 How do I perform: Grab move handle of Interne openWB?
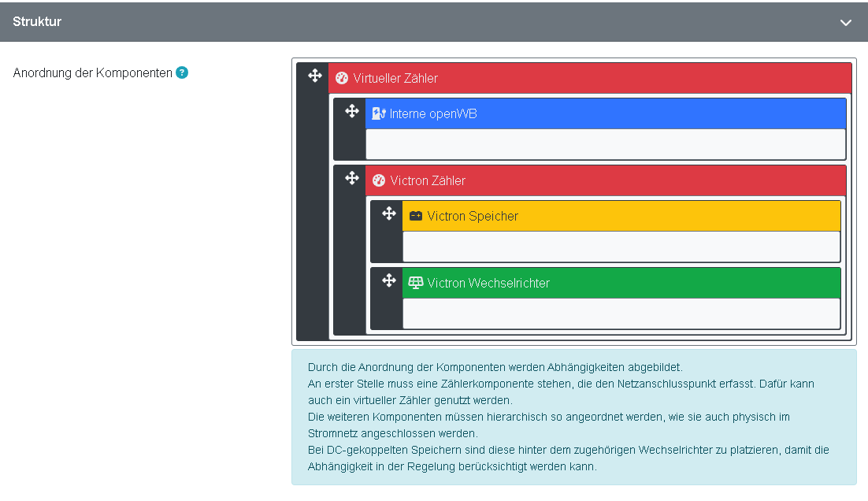(x=352, y=111)
